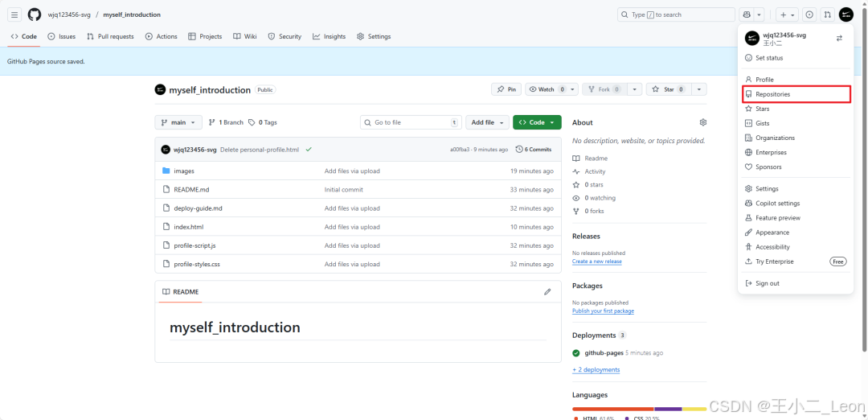Open the Create new plus dropdown
Screen dimensions: 868x420
pyautogui.click(x=788, y=14)
